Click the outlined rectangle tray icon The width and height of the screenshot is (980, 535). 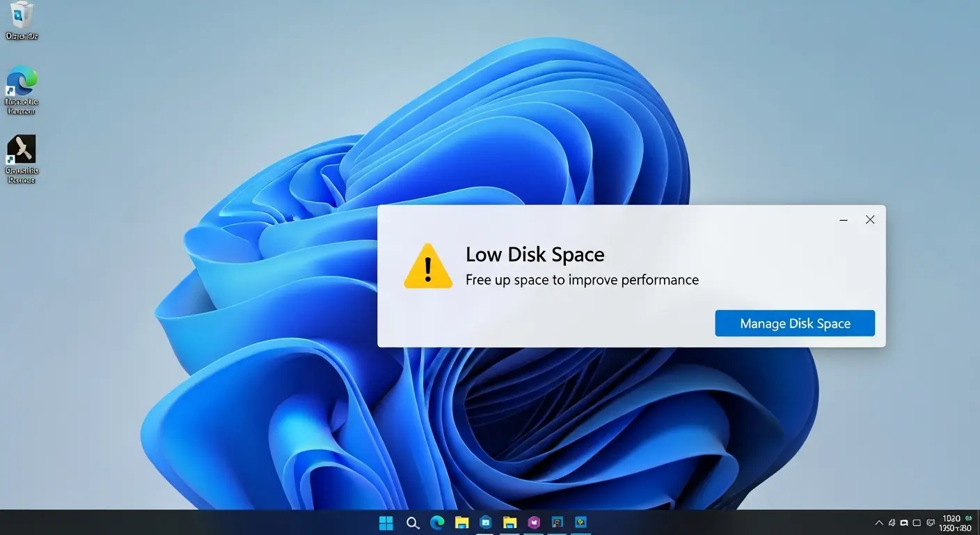point(917,523)
